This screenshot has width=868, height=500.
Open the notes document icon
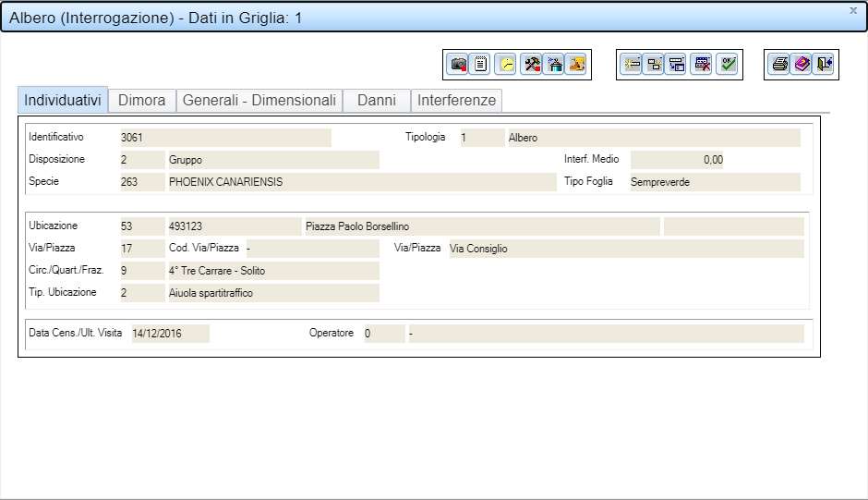click(480, 65)
